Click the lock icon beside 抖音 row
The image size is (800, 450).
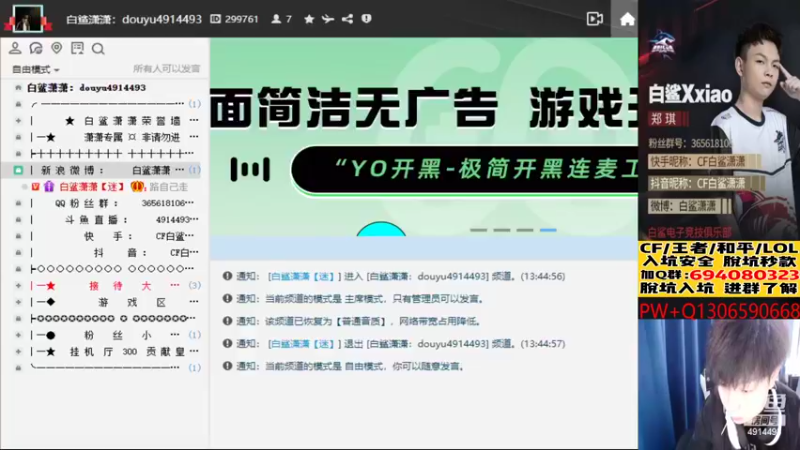coord(18,253)
